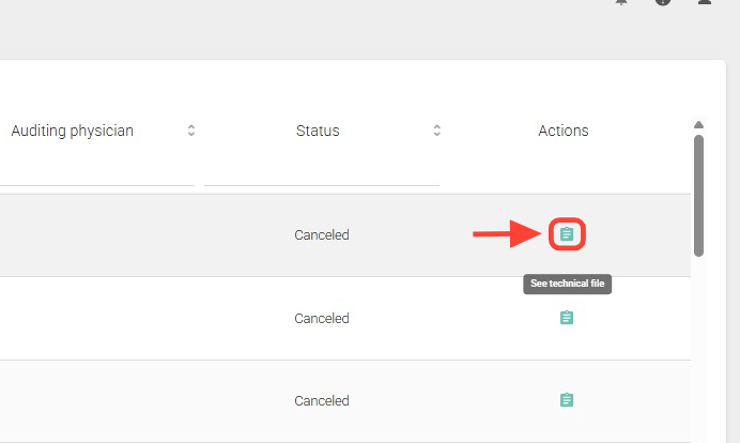Select the second row's Canceled status
Image resolution: width=740 pixels, height=443 pixels.
pyautogui.click(x=321, y=318)
